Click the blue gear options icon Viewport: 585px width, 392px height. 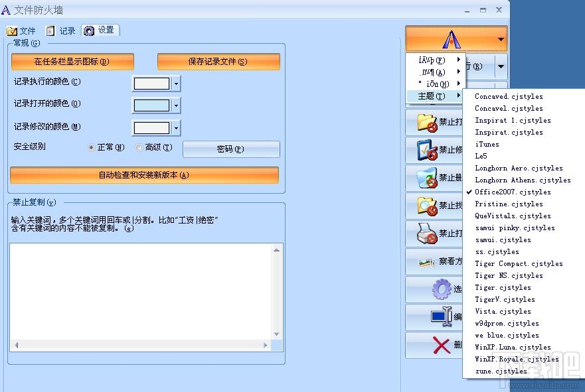[442, 289]
